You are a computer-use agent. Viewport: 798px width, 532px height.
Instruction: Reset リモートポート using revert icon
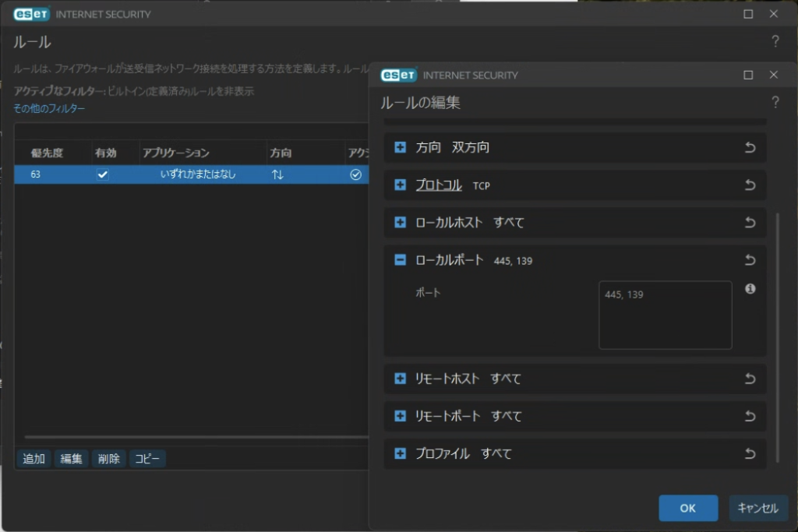click(x=750, y=416)
